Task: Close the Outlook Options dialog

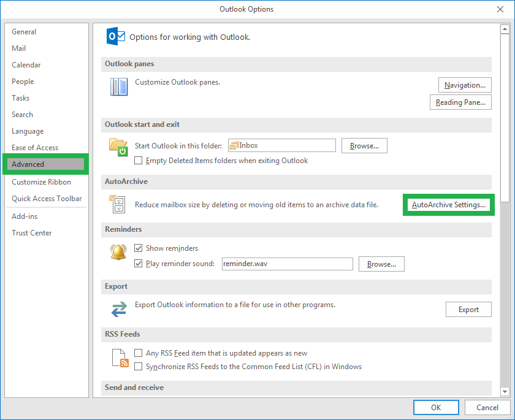Action: 500,9
